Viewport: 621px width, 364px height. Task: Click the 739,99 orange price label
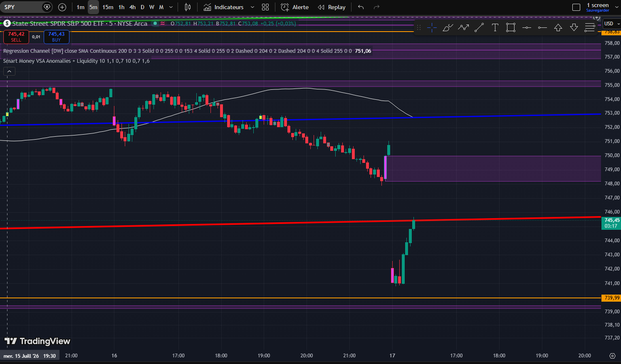(610, 298)
